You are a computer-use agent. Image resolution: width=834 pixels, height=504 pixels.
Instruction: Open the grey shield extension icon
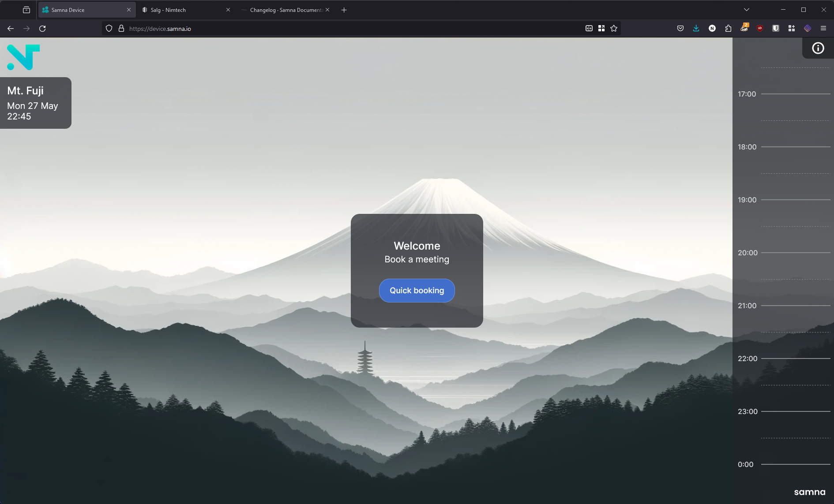click(776, 29)
